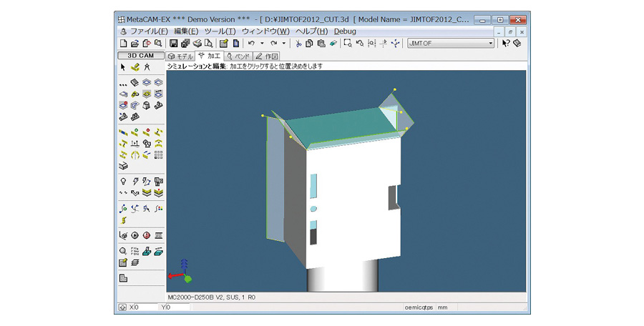
Task: Open the 編集(E) menu
Action: point(186,31)
